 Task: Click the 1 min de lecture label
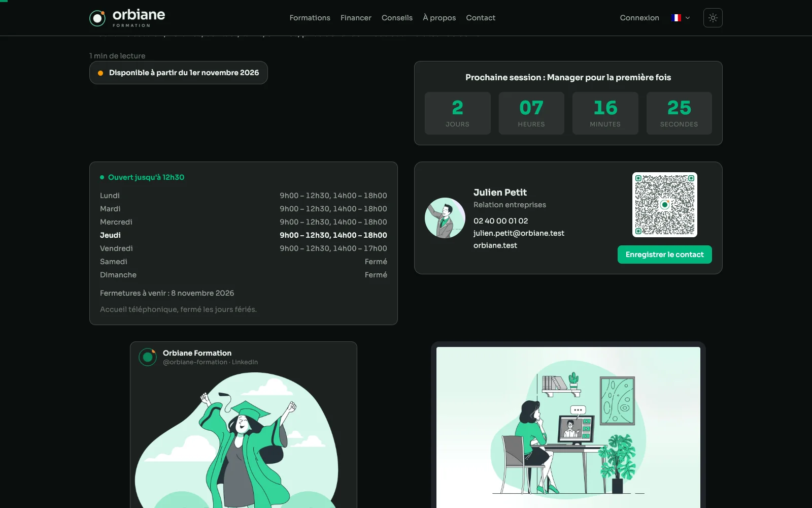tap(117, 56)
